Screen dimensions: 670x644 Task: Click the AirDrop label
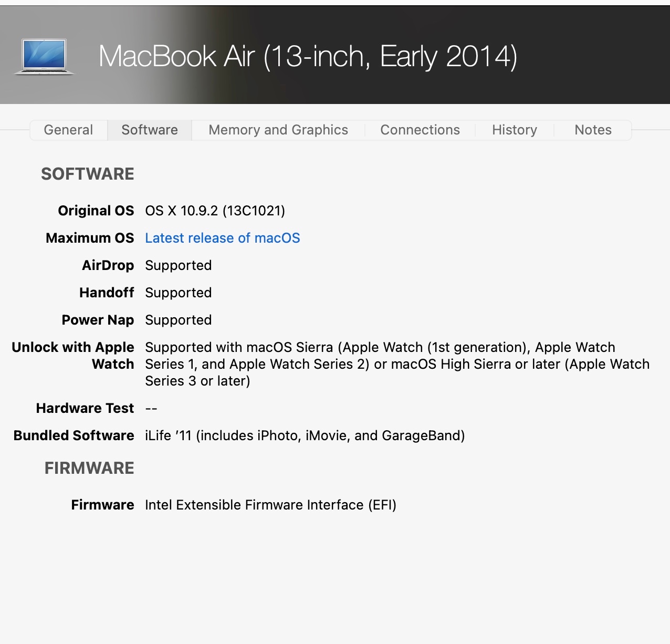(x=108, y=265)
